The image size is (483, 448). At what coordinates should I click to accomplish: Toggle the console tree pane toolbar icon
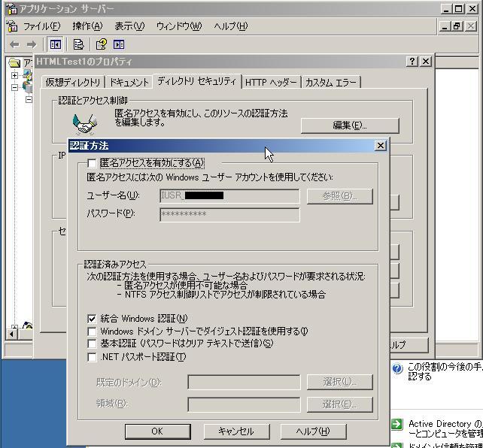coord(56,45)
